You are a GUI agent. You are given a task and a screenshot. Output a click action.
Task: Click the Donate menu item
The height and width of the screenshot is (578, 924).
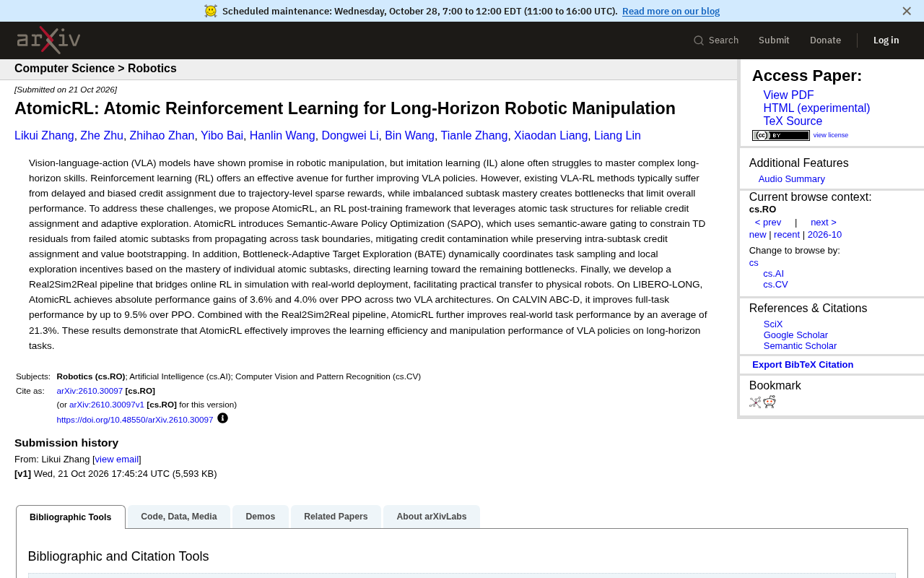(825, 40)
